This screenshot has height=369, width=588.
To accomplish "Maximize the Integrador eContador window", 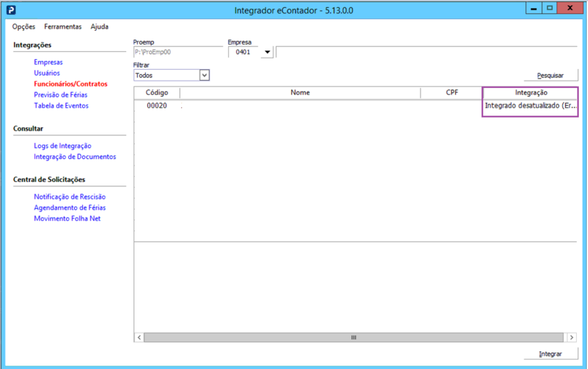I will coord(549,9).
